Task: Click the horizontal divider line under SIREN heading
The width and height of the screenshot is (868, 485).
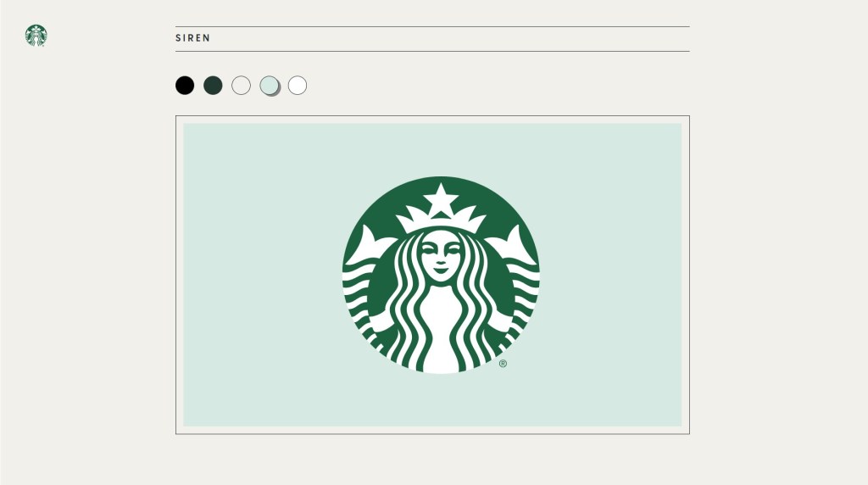Action: pos(432,51)
